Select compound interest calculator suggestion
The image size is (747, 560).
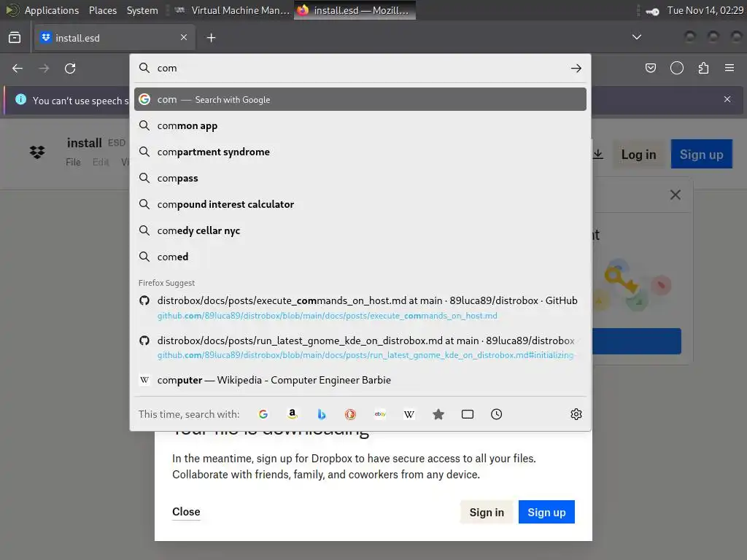[x=360, y=204]
